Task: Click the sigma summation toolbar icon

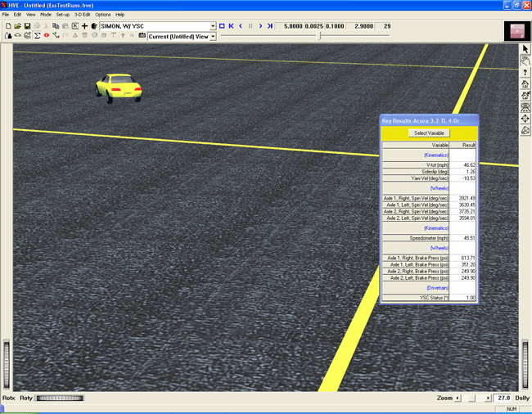Action: pyautogui.click(x=37, y=36)
